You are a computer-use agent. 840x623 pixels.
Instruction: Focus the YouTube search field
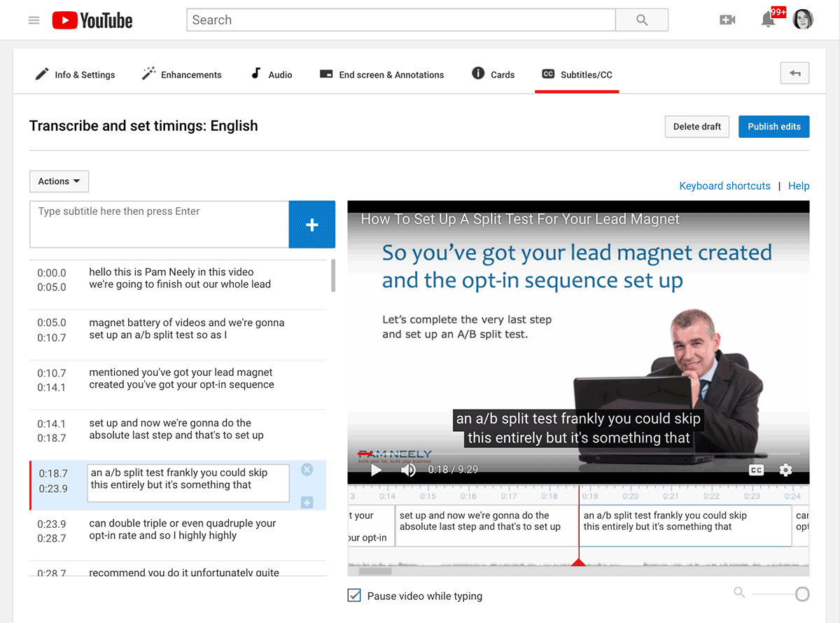(401, 20)
